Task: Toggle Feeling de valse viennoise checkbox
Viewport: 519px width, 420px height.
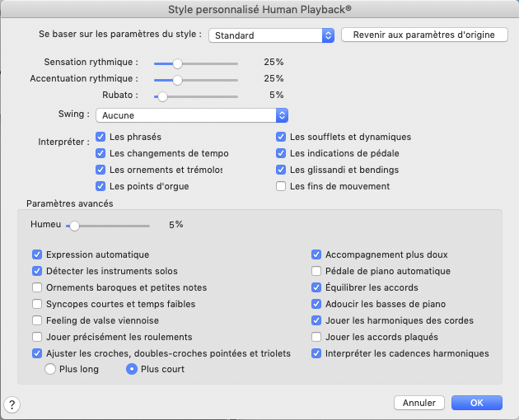Action: pyautogui.click(x=37, y=320)
